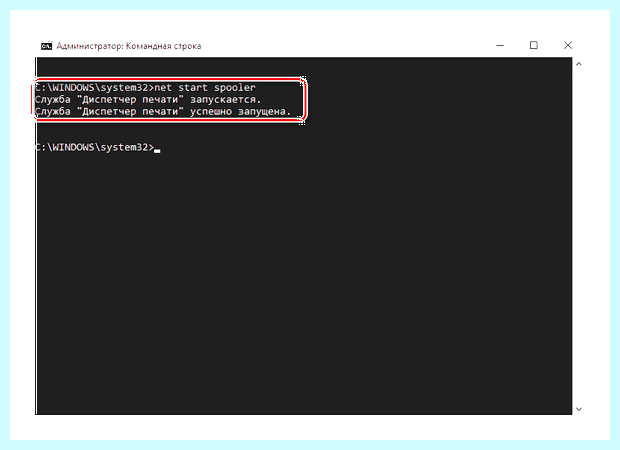620x450 pixels.
Task: Maximize the Command Prompt window
Action: pyautogui.click(x=533, y=45)
